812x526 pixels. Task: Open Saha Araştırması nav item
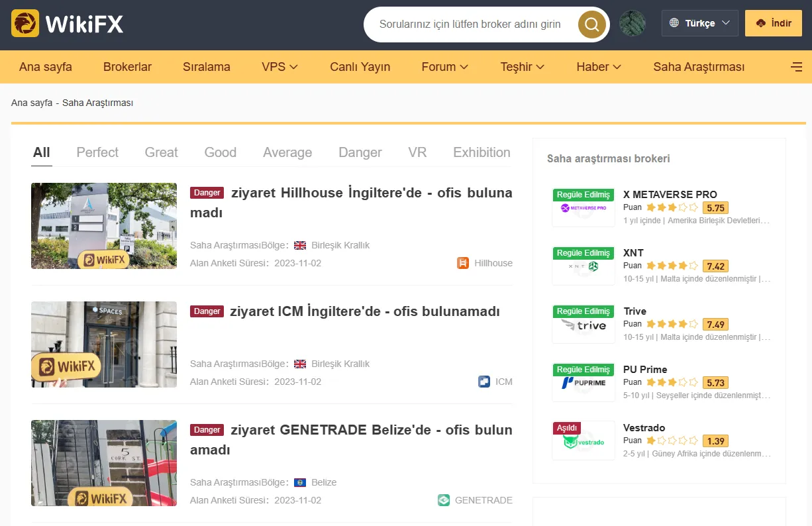699,67
